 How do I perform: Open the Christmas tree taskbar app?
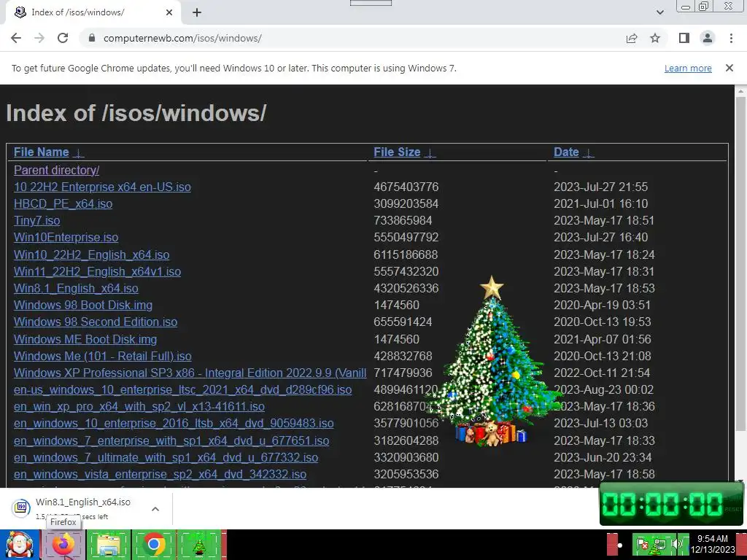coord(199,545)
